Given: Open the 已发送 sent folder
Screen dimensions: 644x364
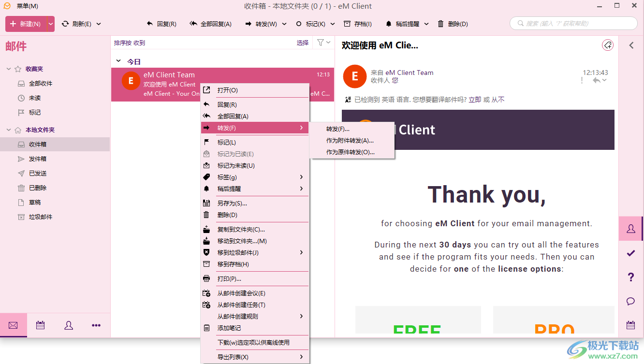Looking at the screenshot, I should point(38,173).
